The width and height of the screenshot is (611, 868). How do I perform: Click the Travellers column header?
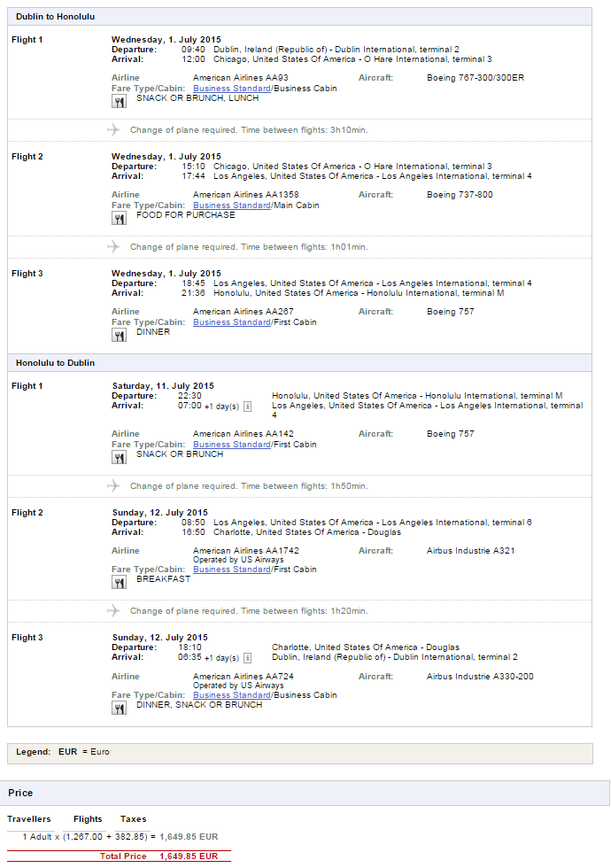point(28,818)
